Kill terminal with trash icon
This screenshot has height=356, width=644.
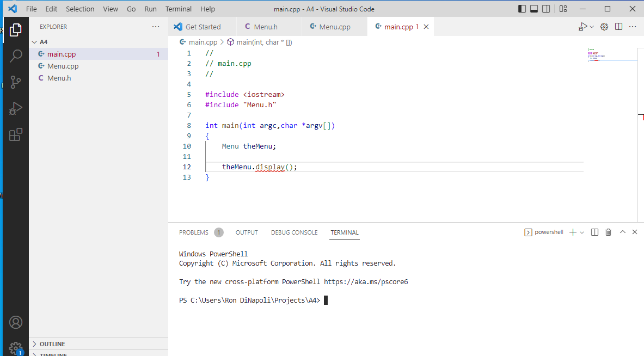coord(609,232)
